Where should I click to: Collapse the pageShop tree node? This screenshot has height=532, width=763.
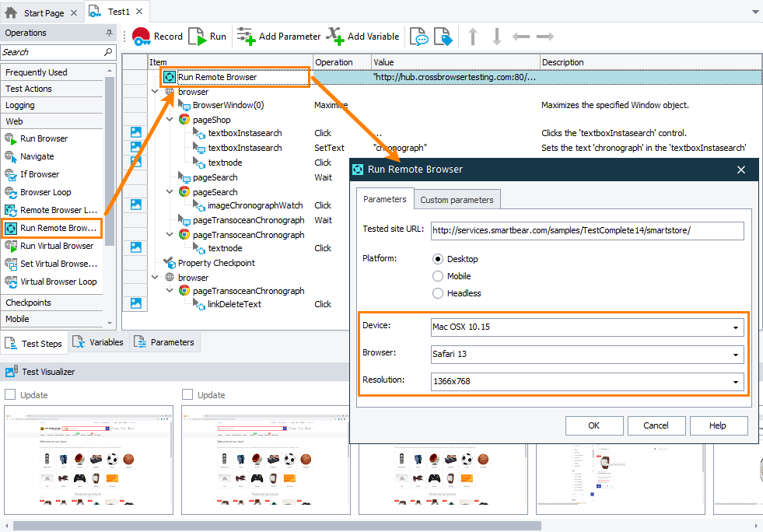pos(170,119)
